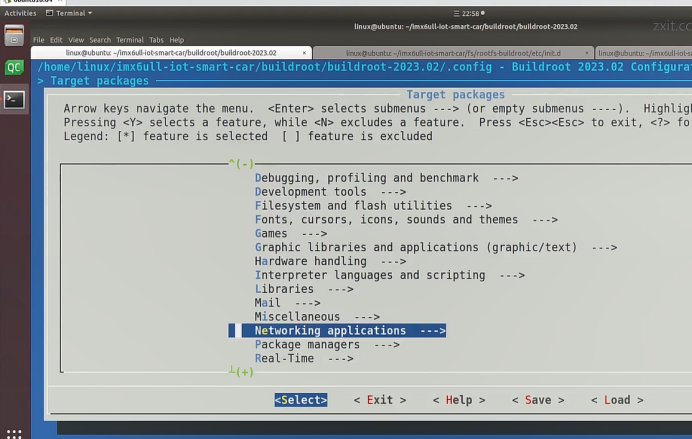
Task: Select Filesystem and flash utilities entry
Action: pos(373,206)
